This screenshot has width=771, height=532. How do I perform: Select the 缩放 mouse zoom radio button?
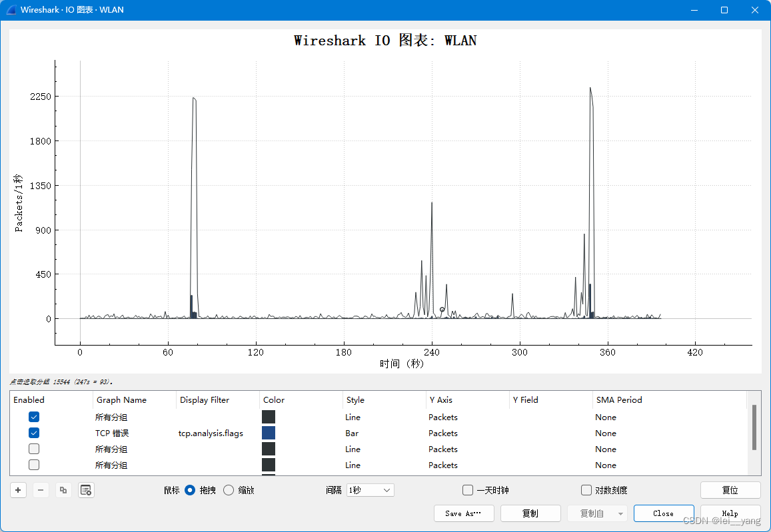pos(229,490)
